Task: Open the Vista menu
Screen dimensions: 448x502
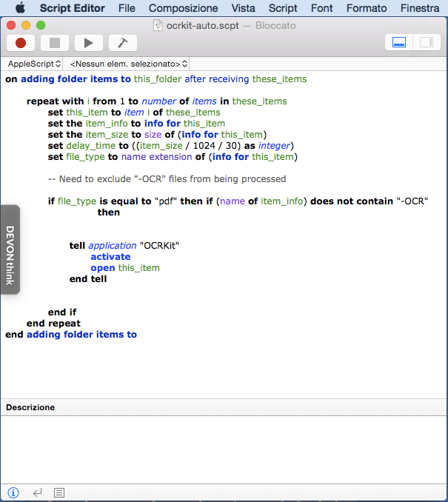Action: [x=244, y=8]
